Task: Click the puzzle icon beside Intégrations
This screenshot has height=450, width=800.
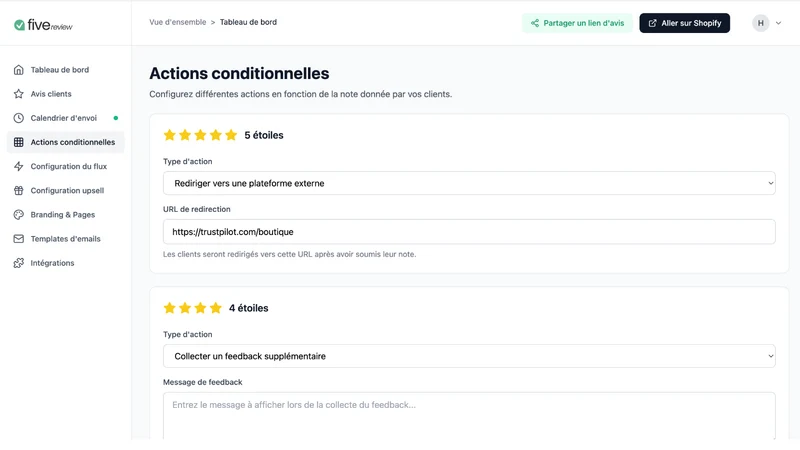Action: point(18,263)
